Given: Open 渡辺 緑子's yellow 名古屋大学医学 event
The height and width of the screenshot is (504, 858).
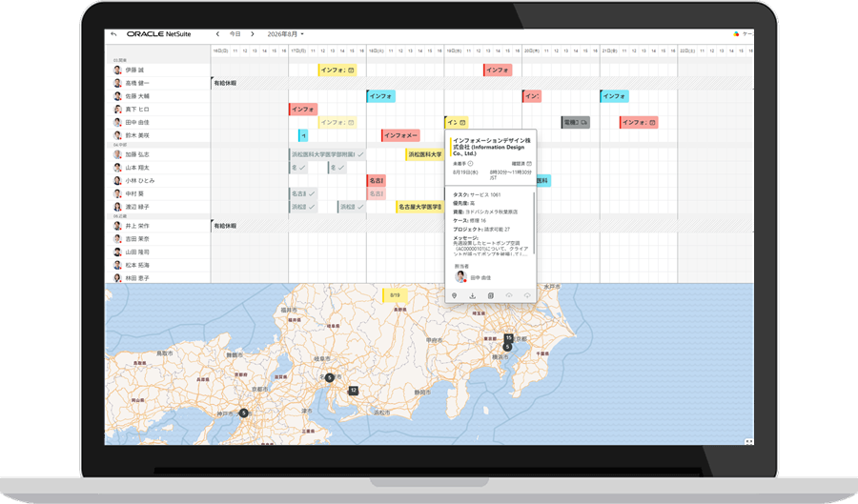Looking at the screenshot, I should pyautogui.click(x=419, y=207).
